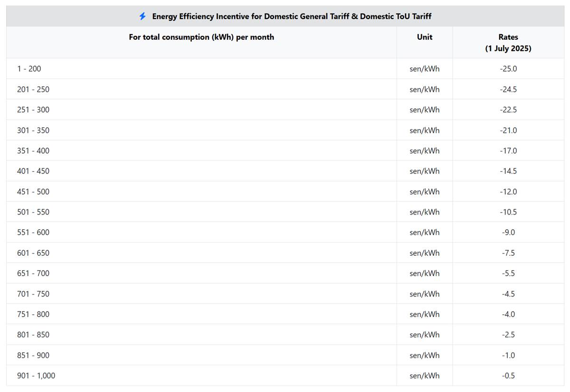Select the -4.5 rate cell
The height and width of the screenshot is (392, 570).
pos(508,294)
